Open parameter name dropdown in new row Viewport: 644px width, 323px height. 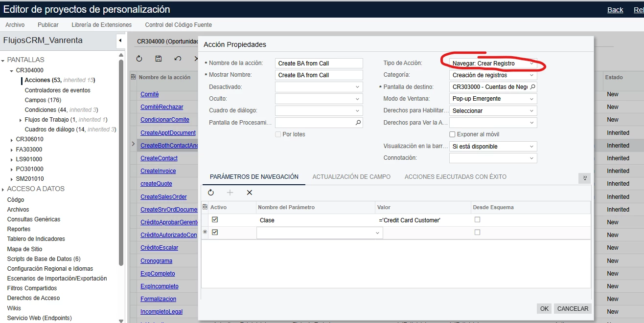coord(377,233)
